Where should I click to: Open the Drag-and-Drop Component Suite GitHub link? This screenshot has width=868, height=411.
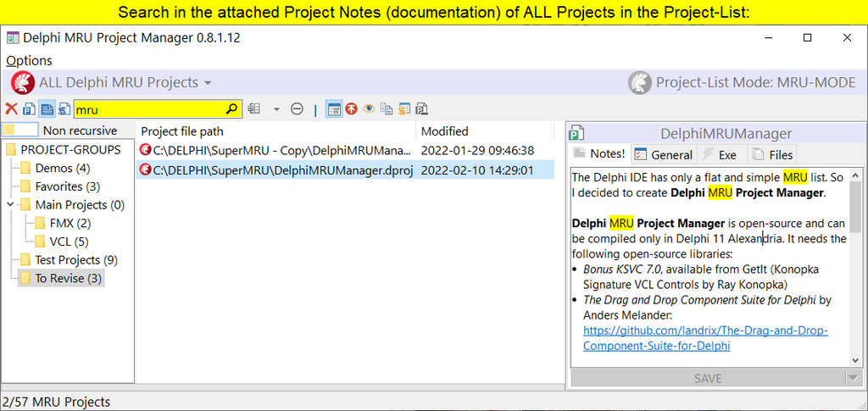(x=705, y=338)
